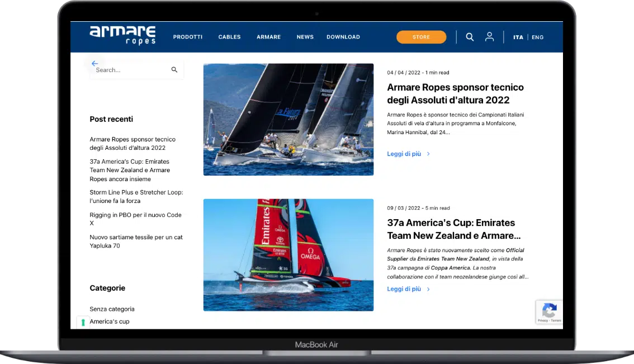The width and height of the screenshot is (634, 364).
Task: Click the date 04 / 04 / 2022
Action: click(x=404, y=73)
